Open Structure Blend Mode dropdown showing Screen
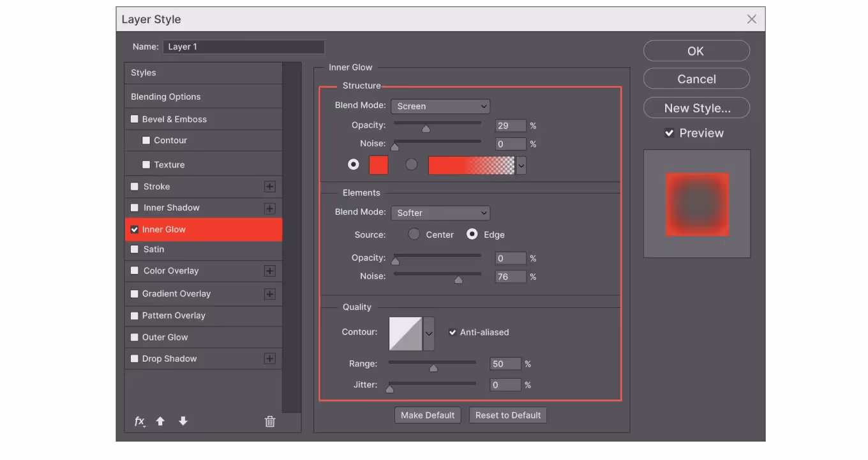 pos(440,106)
